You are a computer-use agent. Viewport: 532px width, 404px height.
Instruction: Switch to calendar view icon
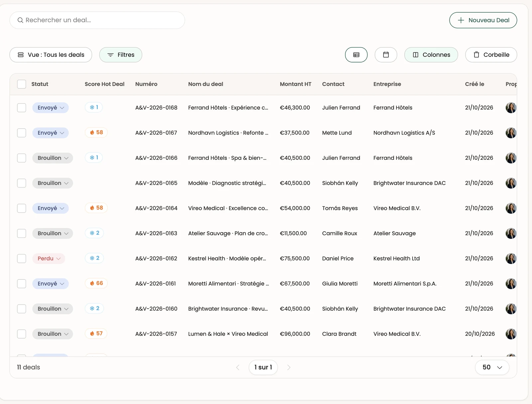386,55
